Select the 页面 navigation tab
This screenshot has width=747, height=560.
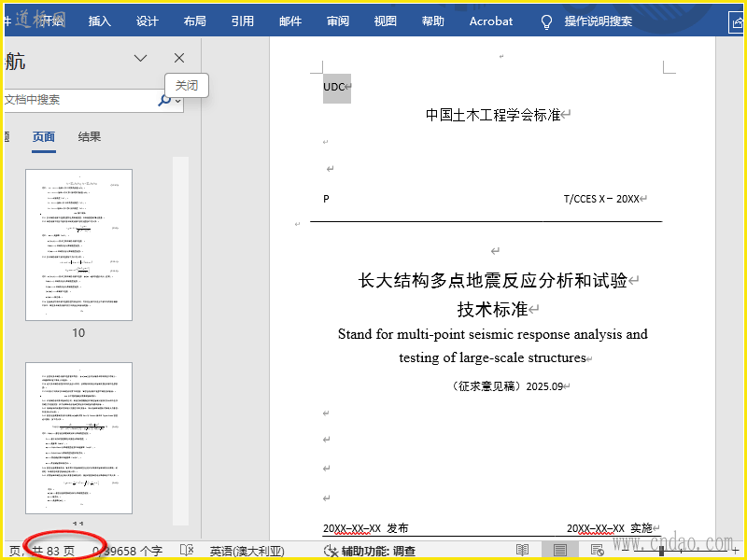click(44, 137)
